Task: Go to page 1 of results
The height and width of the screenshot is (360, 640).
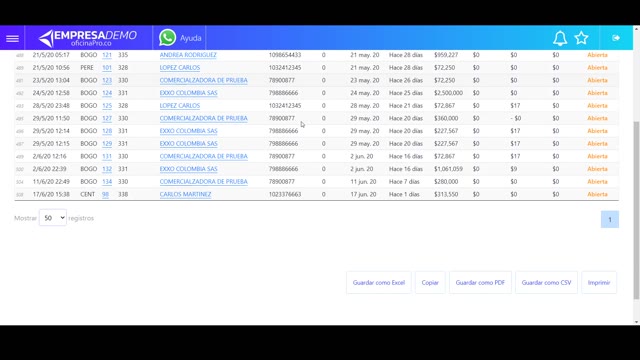Action: click(610, 220)
